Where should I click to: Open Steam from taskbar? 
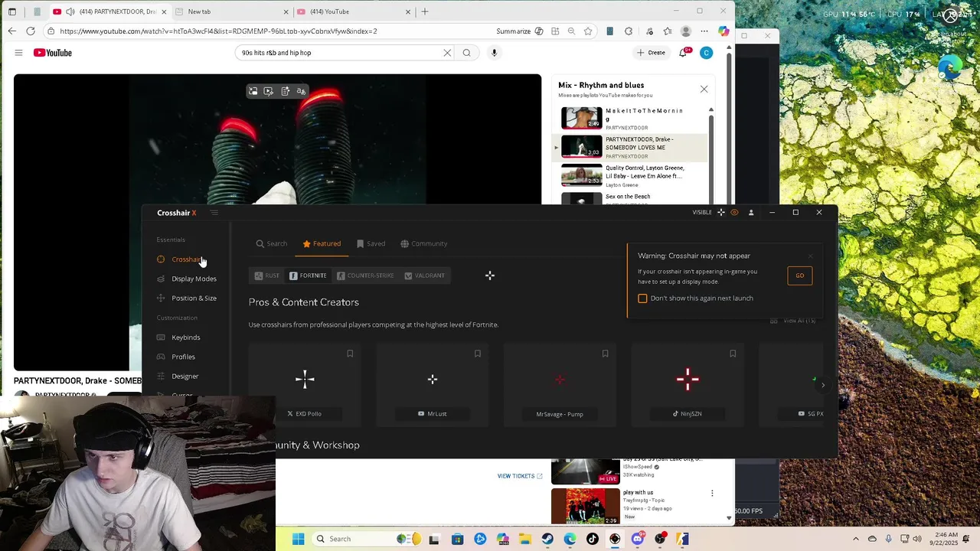(547, 539)
